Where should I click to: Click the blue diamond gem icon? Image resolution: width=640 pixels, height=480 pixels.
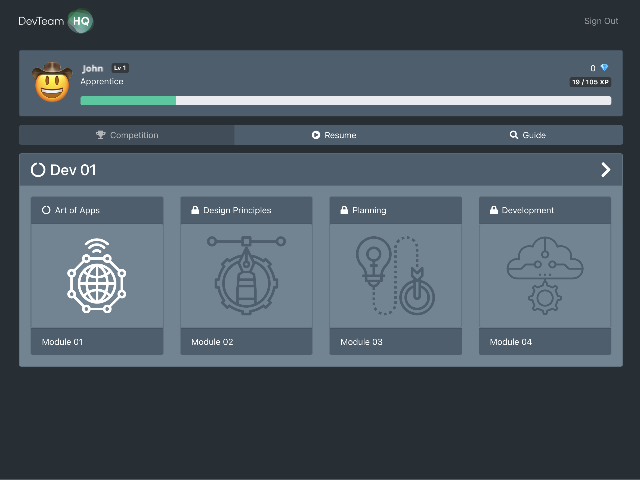point(604,68)
